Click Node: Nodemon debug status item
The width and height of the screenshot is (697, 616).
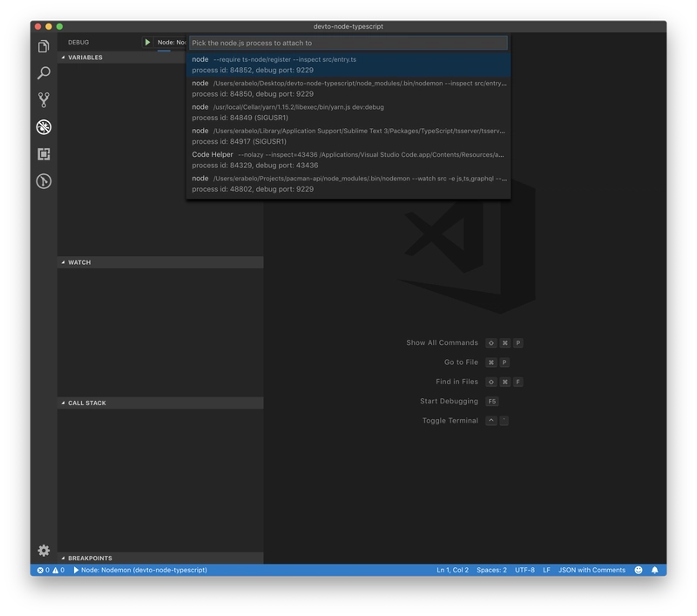(140, 570)
